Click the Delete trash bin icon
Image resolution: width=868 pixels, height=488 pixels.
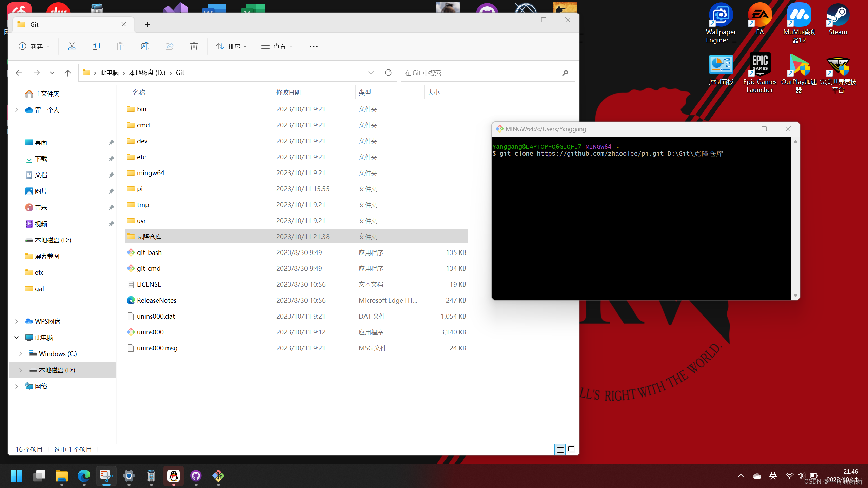coord(194,46)
